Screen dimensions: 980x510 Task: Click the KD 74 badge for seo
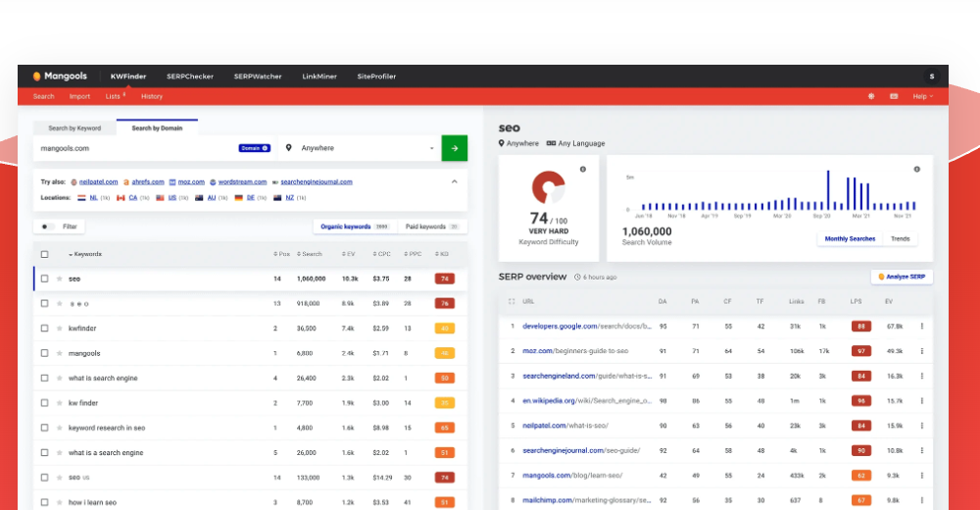pos(444,280)
